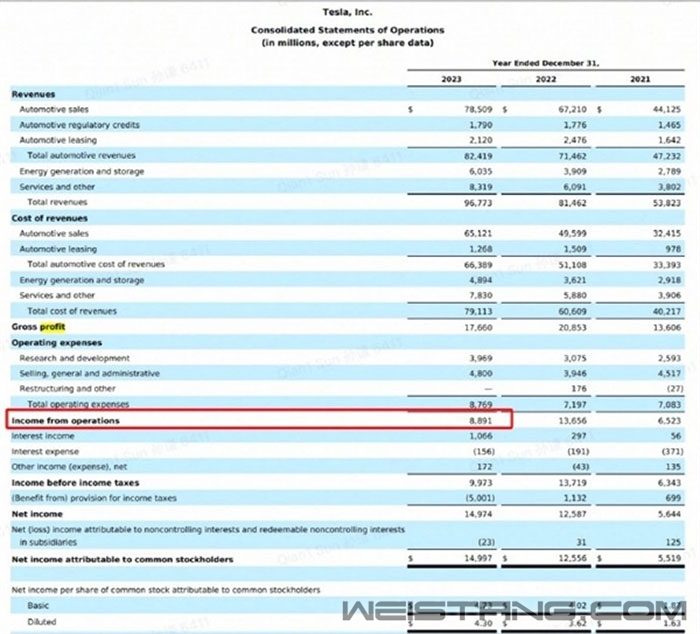Select 'Consolidated Statements of Operations' heading

(347, 30)
